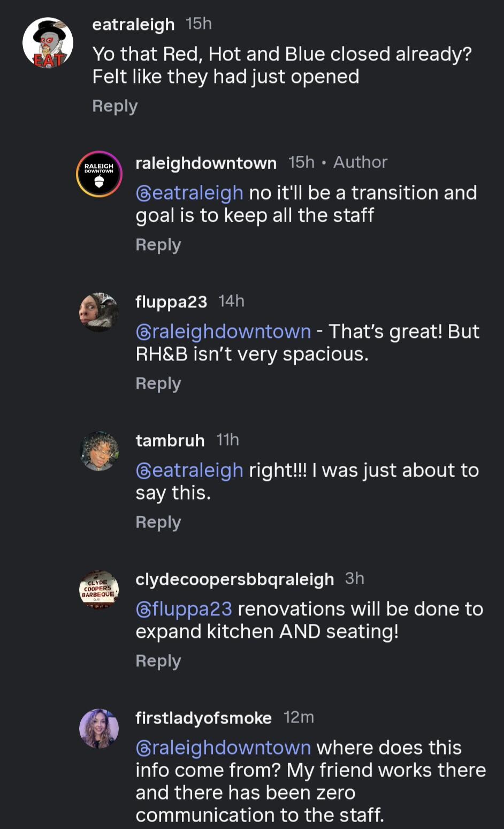Reply to raleighdowntown's transition comment
Screen dimensions: 504x829
pos(158,245)
